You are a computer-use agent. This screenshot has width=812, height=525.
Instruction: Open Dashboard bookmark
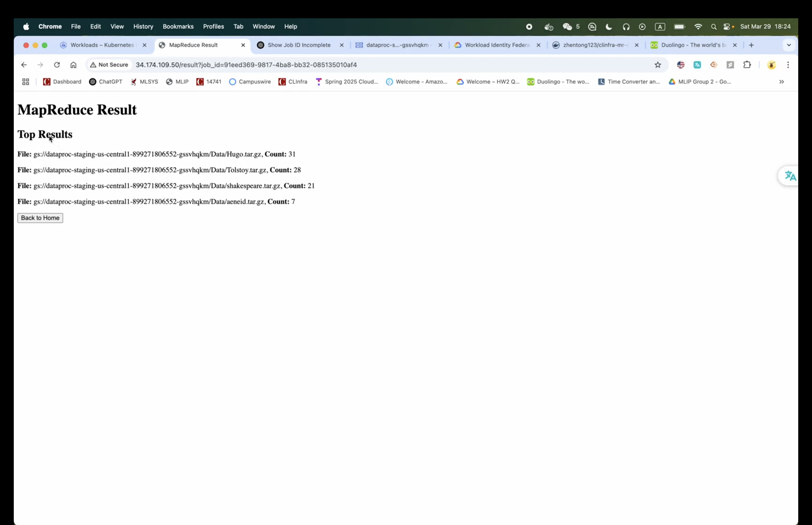62,82
